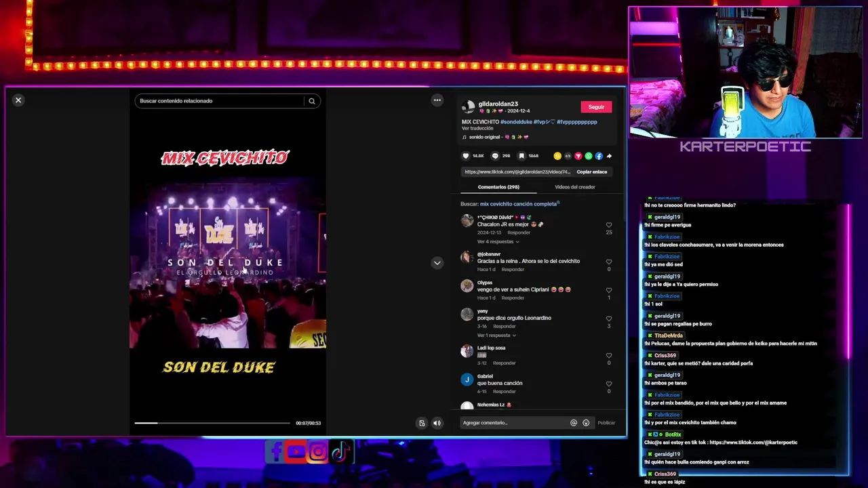This screenshot has height=488, width=868.
Task: Open yeny commenter avatar
Action: [x=467, y=314]
